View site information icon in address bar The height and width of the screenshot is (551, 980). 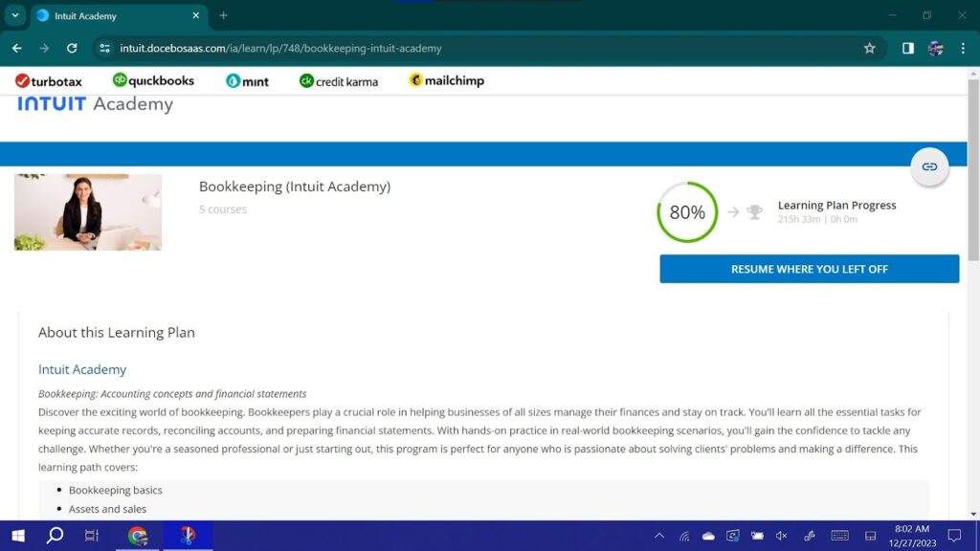tap(105, 48)
